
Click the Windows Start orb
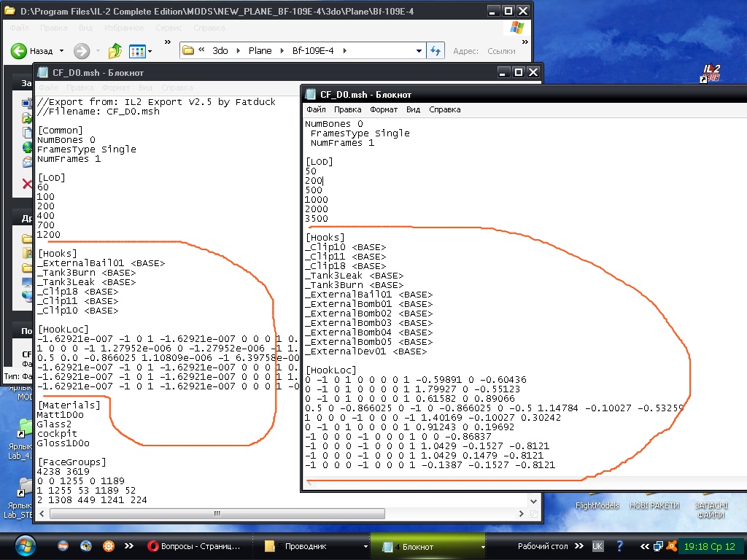pos(26,547)
